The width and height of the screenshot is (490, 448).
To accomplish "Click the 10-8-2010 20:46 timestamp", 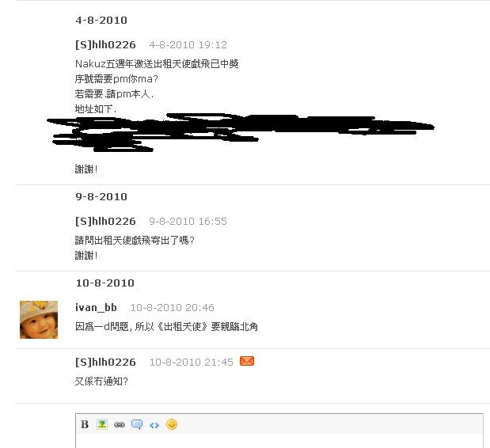I will pos(173,308).
